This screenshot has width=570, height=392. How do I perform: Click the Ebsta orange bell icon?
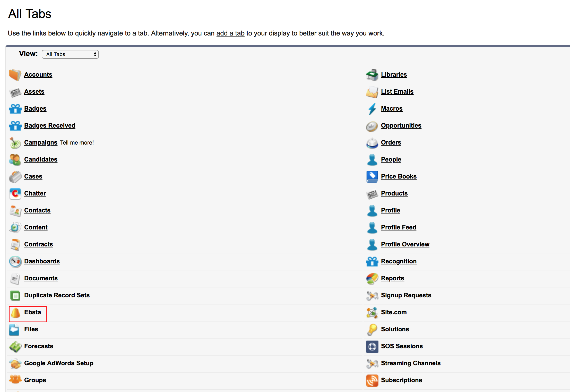[x=15, y=313]
